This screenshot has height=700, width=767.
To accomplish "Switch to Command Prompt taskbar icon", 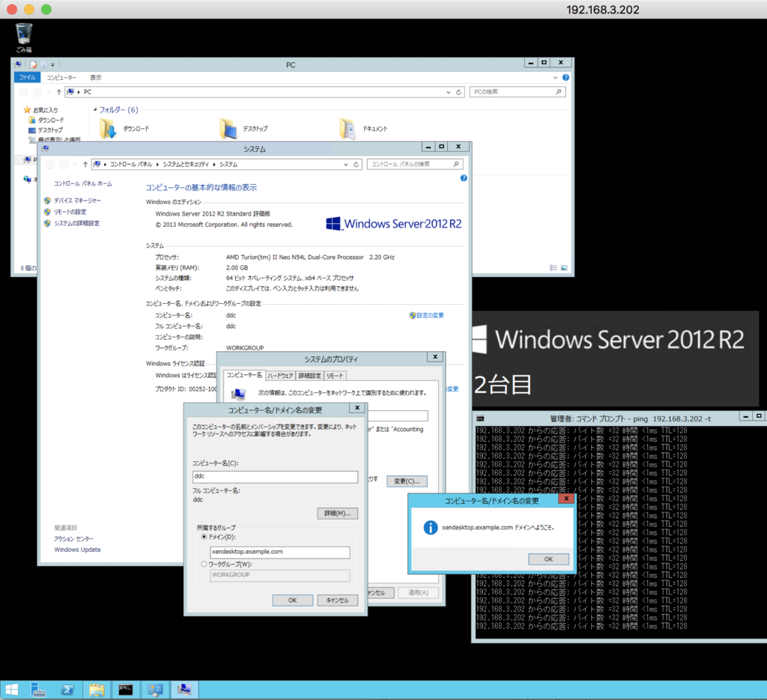I will click(x=126, y=690).
